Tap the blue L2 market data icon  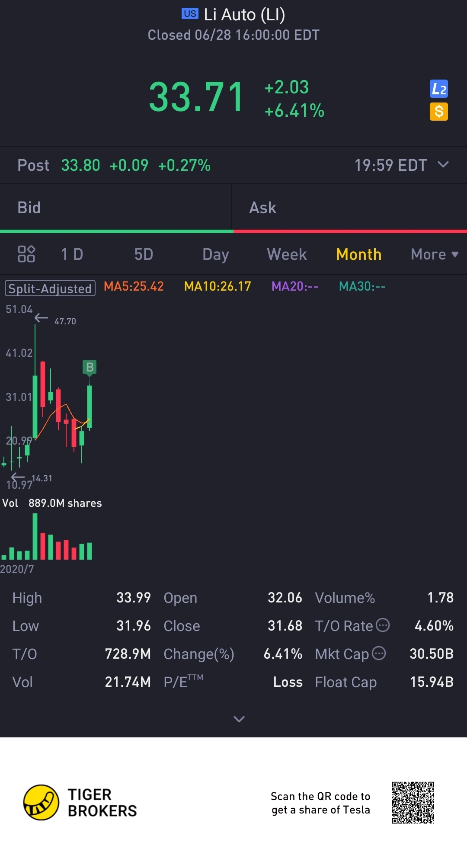438,89
